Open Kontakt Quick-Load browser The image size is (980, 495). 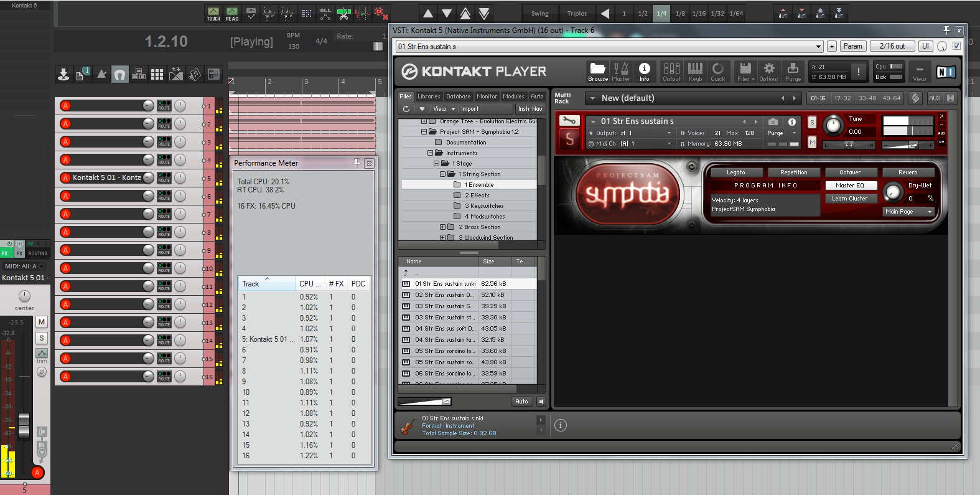pyautogui.click(x=718, y=72)
